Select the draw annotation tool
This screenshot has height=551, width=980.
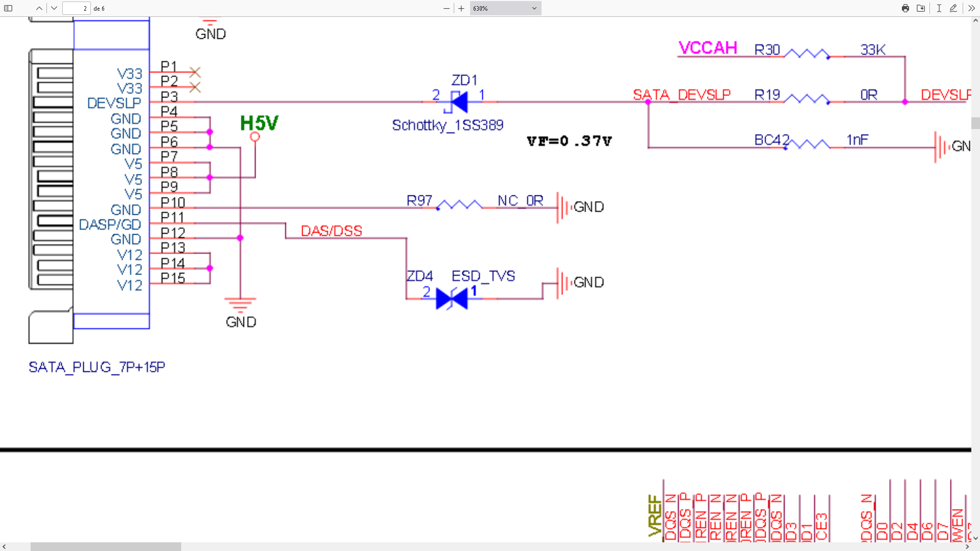[953, 8]
